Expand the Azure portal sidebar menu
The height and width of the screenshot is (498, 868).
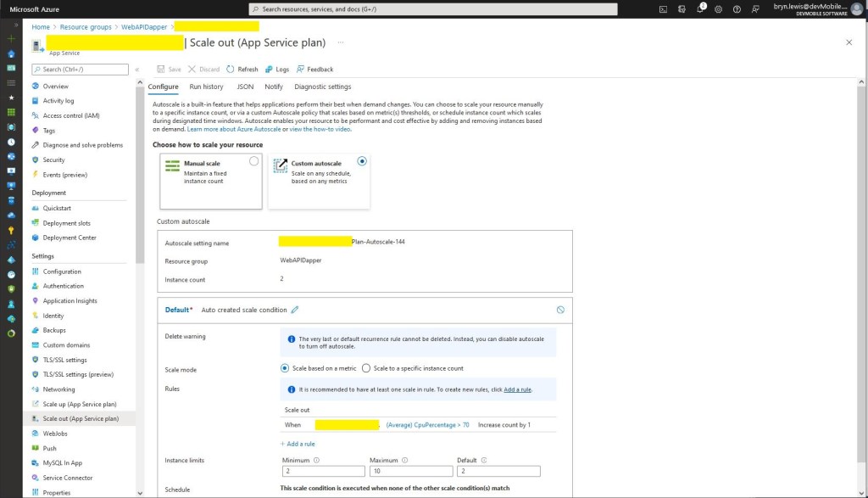pyautogui.click(x=11, y=25)
